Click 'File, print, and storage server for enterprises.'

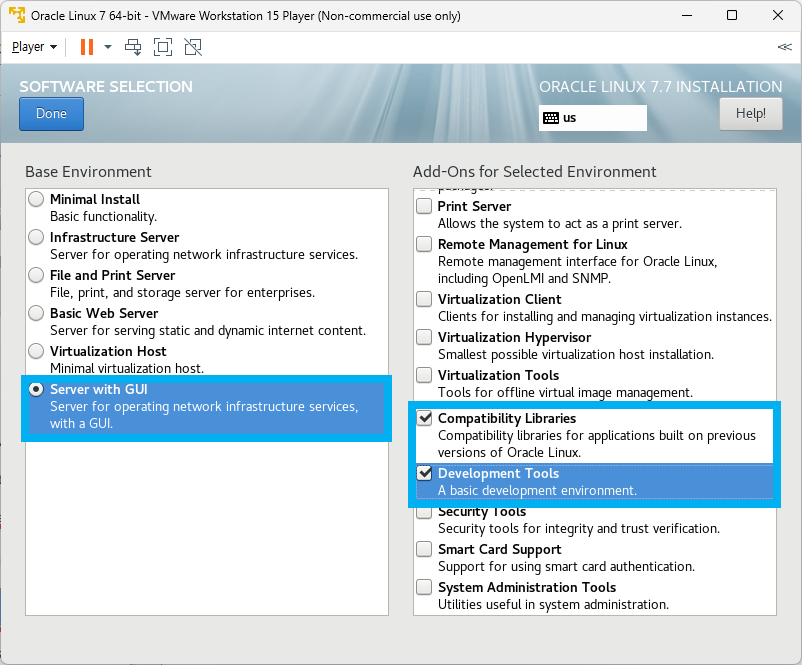pyautogui.click(x=182, y=293)
